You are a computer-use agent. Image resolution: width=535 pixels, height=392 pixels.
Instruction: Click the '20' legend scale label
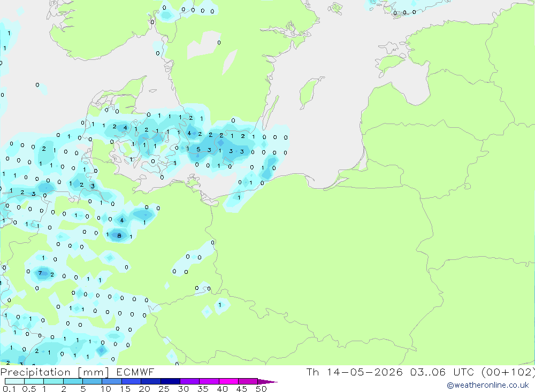click(x=144, y=389)
